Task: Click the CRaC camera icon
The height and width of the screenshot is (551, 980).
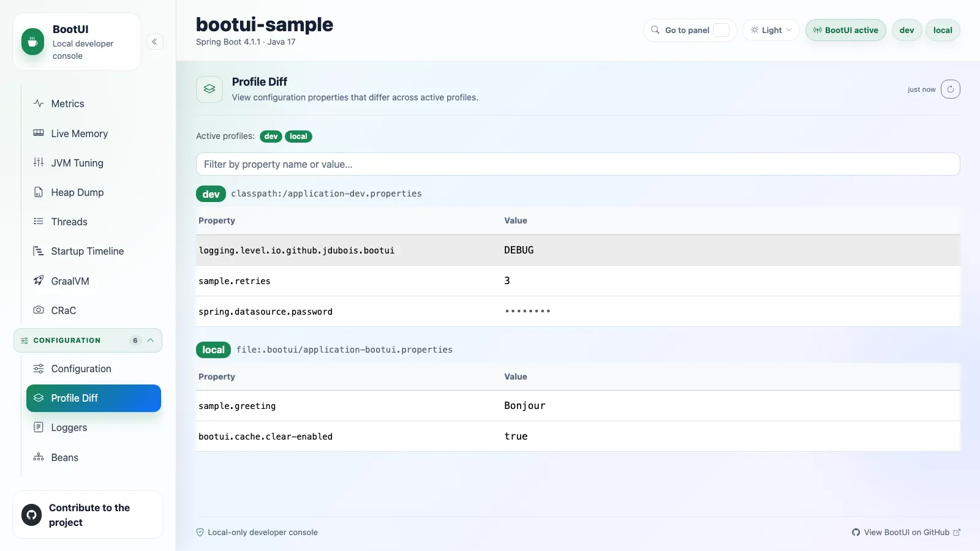Action: coord(39,310)
